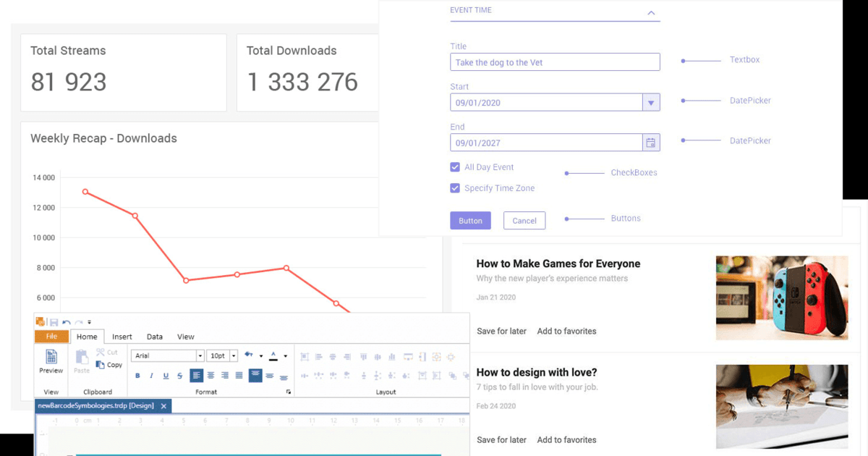This screenshot has width=868, height=456.
Task: Click the Save icon in quick access toolbar
Action: 54,322
